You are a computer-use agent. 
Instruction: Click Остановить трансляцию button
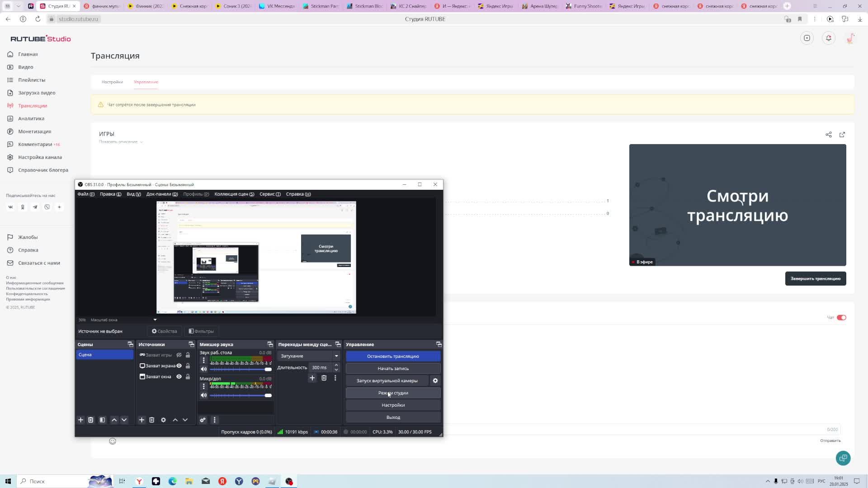[x=393, y=357]
